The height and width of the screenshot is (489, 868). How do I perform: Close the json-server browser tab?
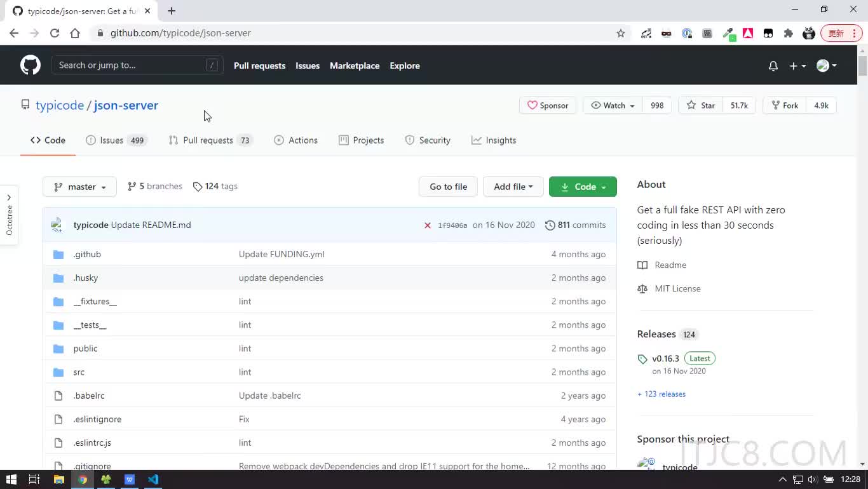[147, 11]
